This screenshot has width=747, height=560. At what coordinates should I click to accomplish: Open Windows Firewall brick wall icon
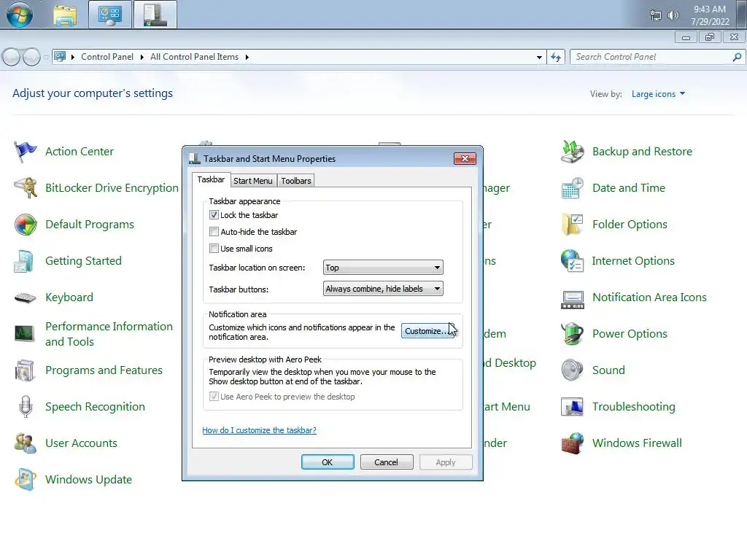572,443
